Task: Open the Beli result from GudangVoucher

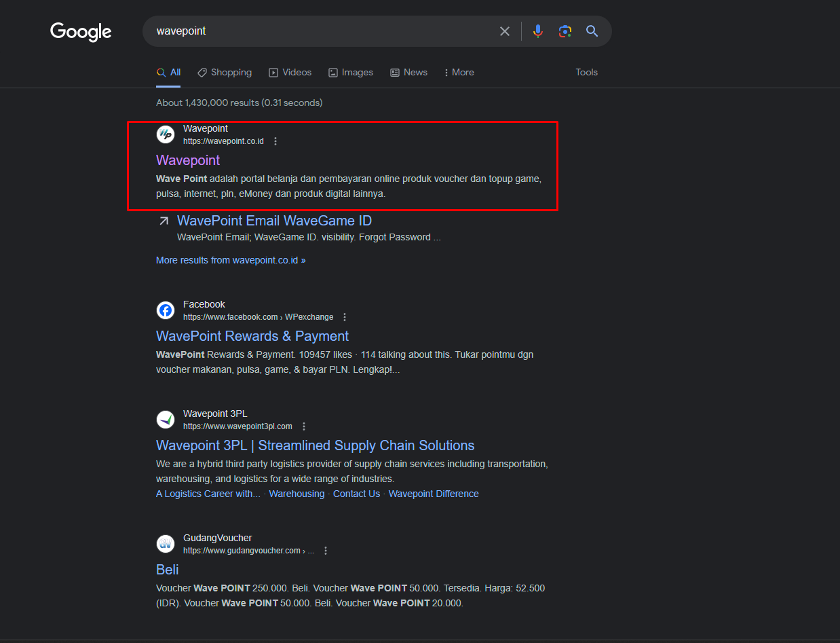Action: (168, 570)
